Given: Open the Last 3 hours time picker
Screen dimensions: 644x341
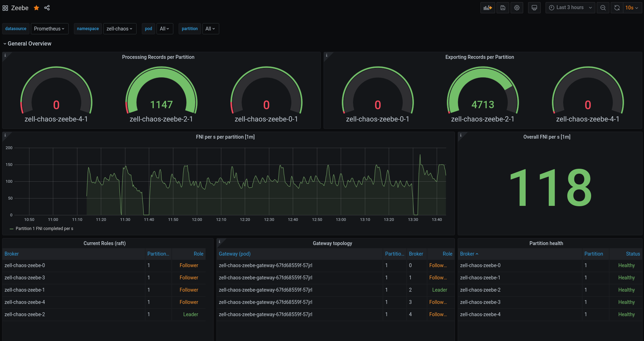Looking at the screenshot, I should [x=570, y=8].
